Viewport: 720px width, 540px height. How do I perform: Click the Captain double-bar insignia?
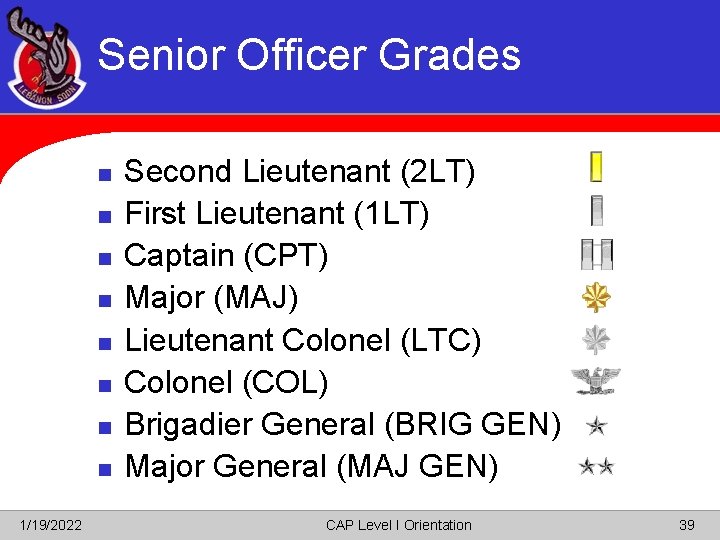point(597,255)
